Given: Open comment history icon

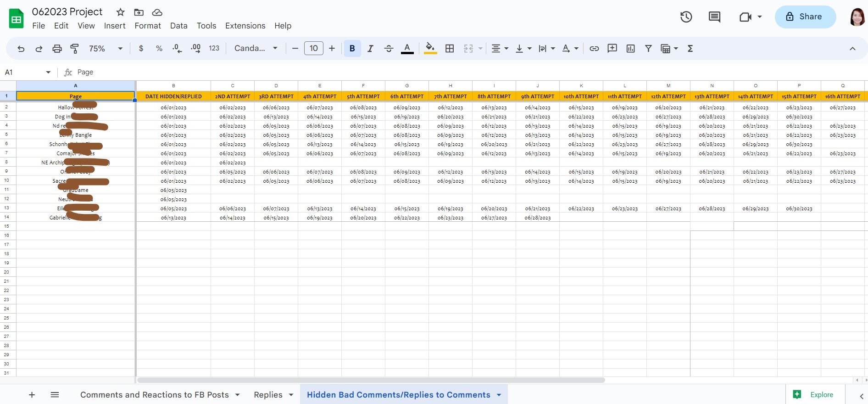Looking at the screenshot, I should click(714, 17).
